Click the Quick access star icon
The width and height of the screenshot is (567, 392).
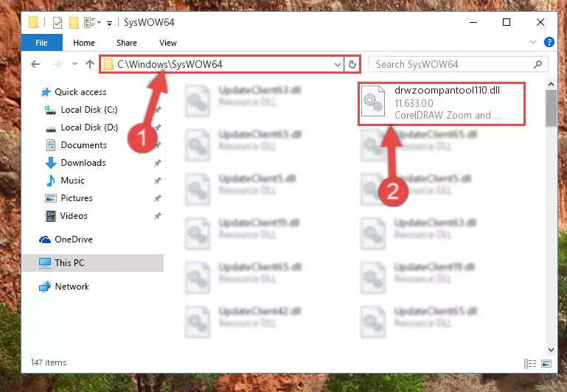46,92
